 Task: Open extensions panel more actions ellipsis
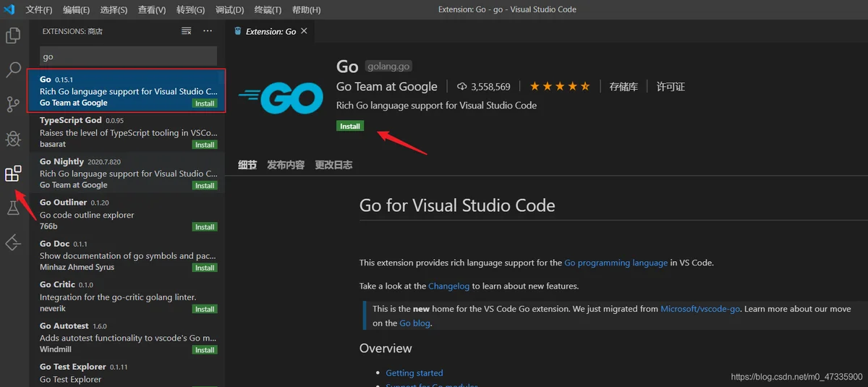(x=208, y=31)
